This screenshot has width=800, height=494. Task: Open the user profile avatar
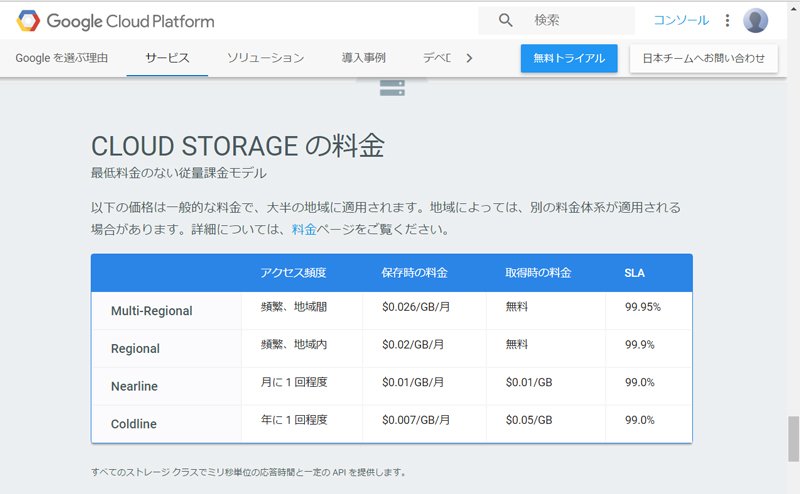point(755,21)
